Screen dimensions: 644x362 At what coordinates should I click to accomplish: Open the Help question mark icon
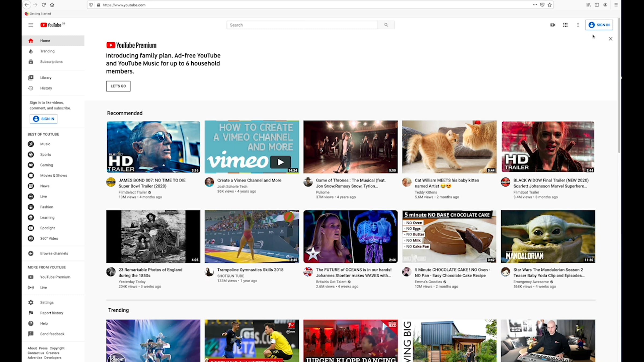(x=31, y=323)
